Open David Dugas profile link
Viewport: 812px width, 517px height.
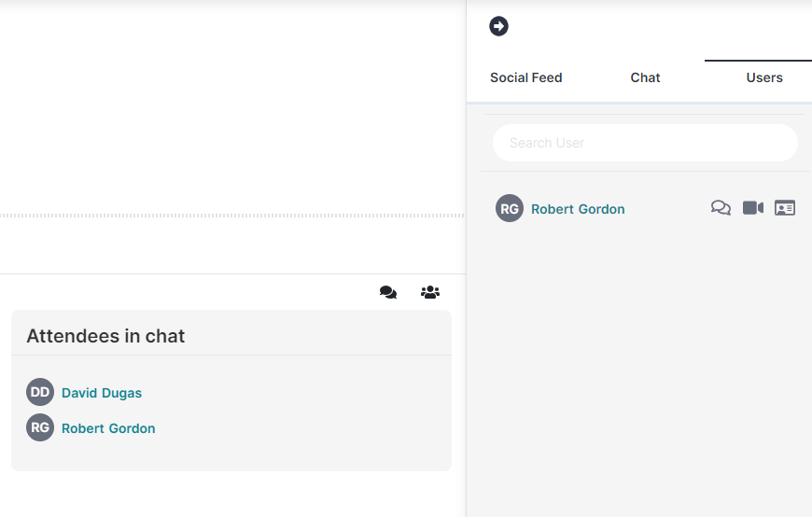click(102, 393)
